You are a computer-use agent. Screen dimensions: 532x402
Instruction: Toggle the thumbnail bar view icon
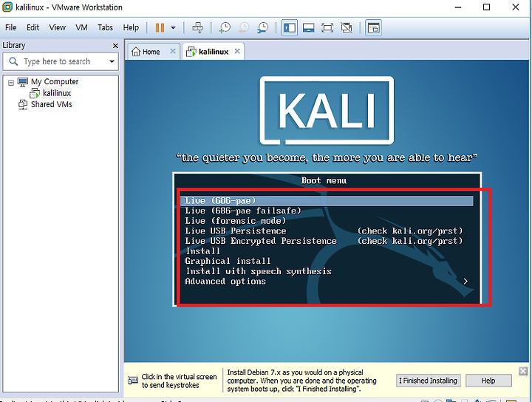coord(308,27)
